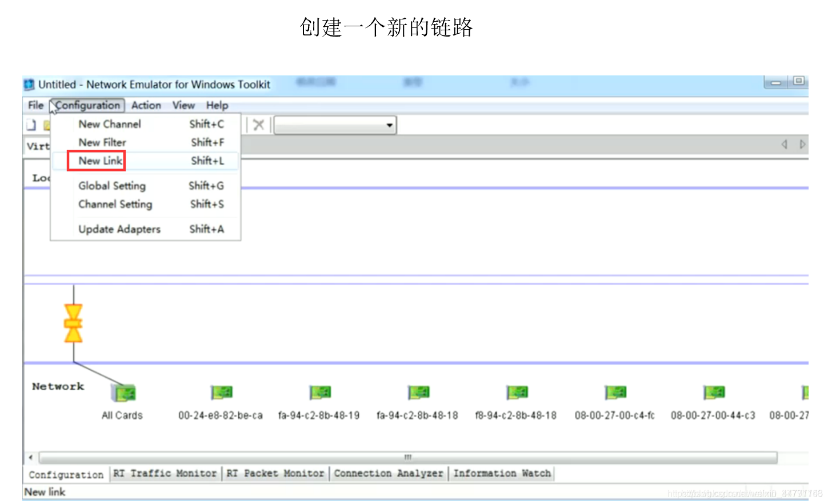This screenshot has width=828, height=504.
Task: Open Channel Setting from the menu
Action: 146,204
